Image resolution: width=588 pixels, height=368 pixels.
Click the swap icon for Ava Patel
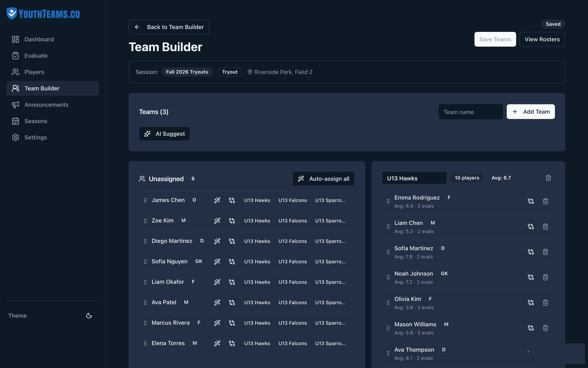(x=232, y=303)
